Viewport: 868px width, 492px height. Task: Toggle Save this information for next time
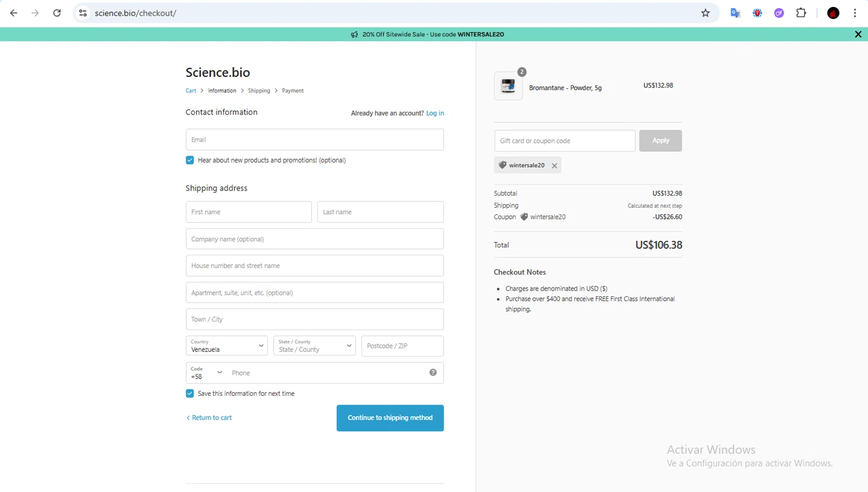coord(190,394)
